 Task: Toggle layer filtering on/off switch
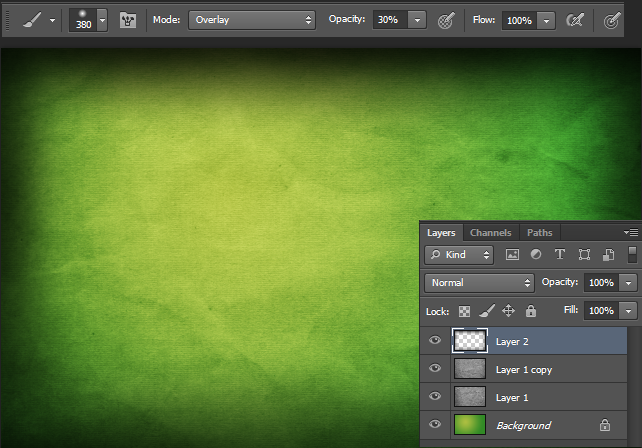point(633,254)
